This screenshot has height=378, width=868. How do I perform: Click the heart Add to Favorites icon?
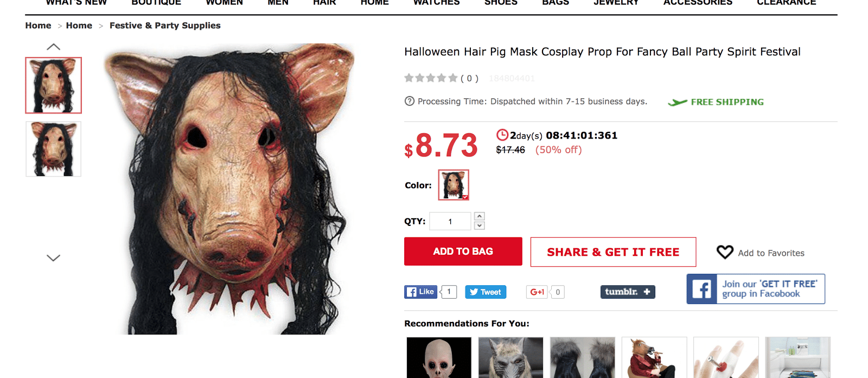725,252
